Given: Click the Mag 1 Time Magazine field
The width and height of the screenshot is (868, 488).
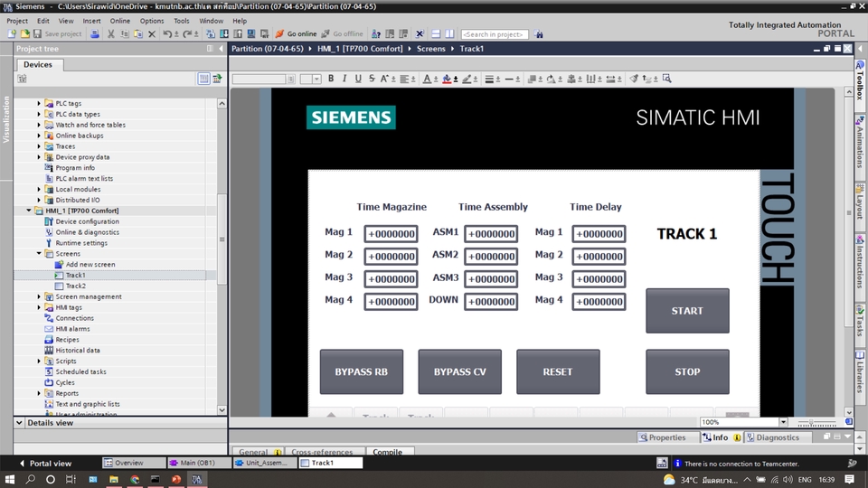Looking at the screenshot, I should click(391, 234).
